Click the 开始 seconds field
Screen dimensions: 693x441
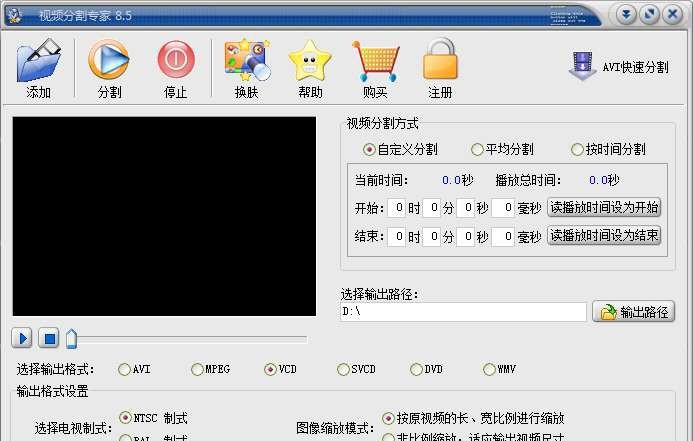tap(466, 208)
